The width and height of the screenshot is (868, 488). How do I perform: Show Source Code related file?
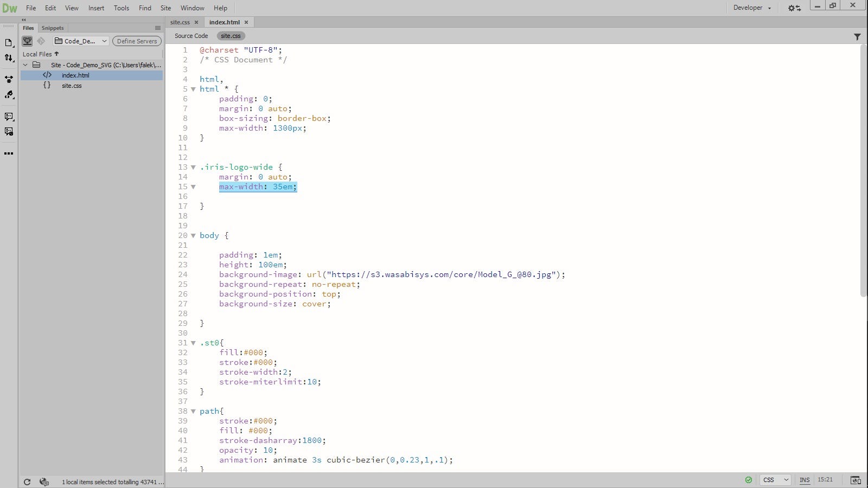coord(192,36)
